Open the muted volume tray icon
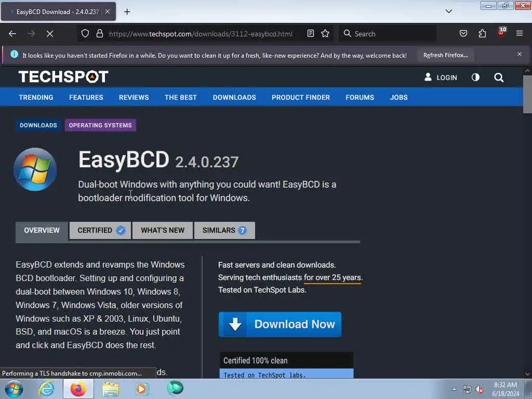 click(x=480, y=389)
